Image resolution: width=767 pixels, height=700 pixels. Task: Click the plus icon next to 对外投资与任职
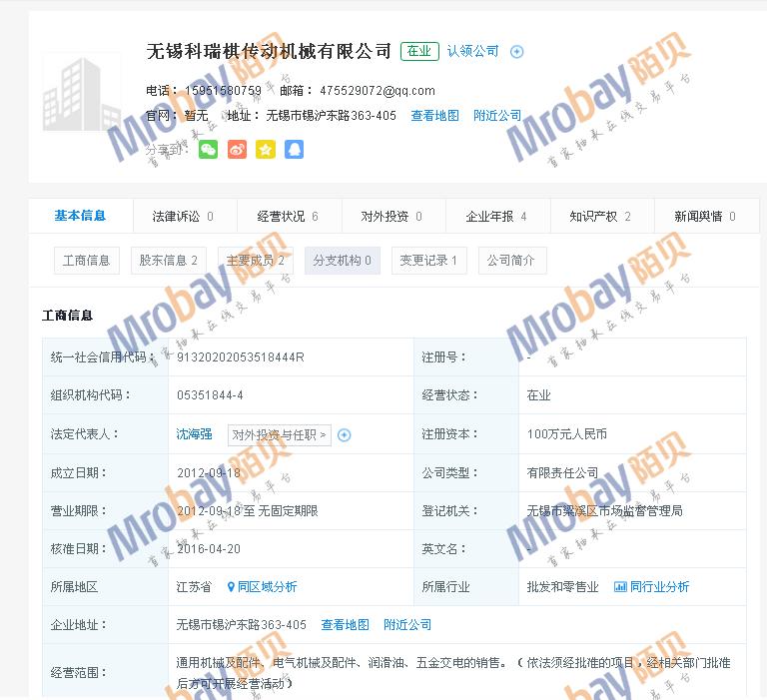345,434
